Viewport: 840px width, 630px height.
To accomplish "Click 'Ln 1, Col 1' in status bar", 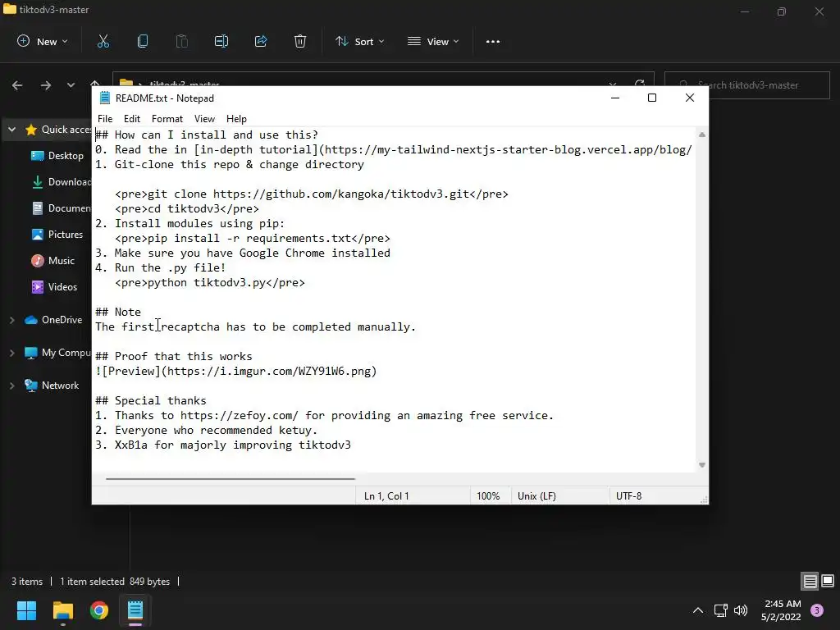I will (x=386, y=496).
